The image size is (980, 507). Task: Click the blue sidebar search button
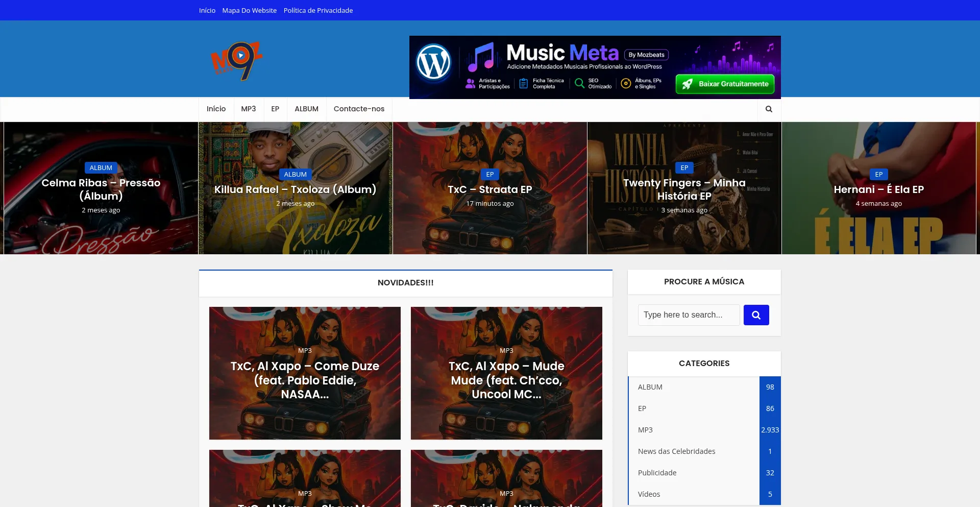[756, 315]
